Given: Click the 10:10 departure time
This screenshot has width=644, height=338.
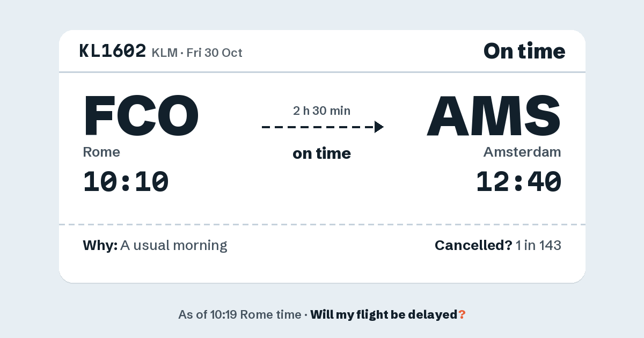Looking at the screenshot, I should point(126,182).
